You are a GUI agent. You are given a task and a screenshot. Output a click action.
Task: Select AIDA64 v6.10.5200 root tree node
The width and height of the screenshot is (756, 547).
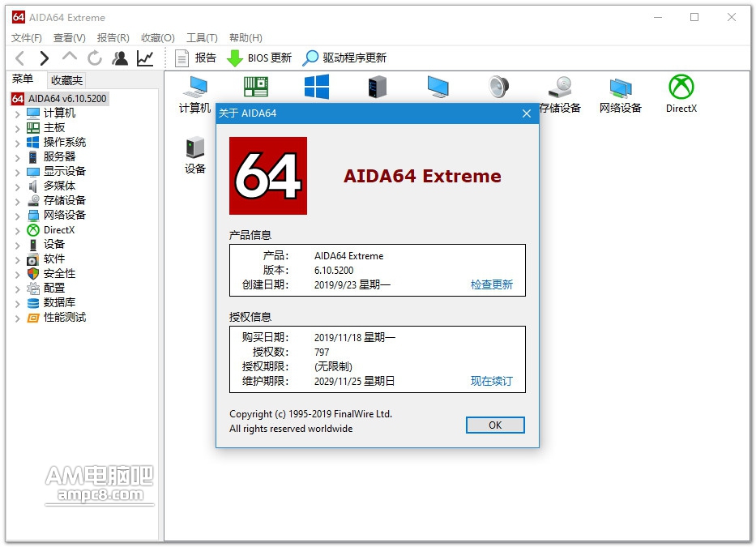[59, 98]
